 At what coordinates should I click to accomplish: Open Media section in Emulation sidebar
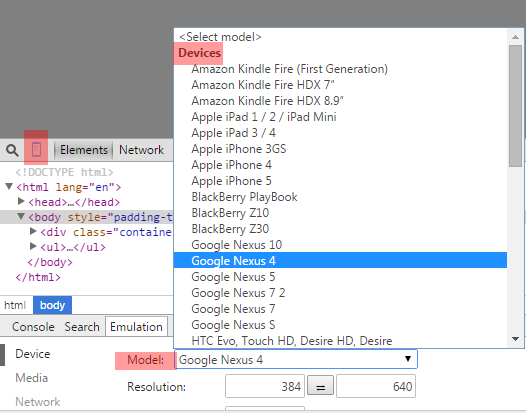tap(32, 378)
